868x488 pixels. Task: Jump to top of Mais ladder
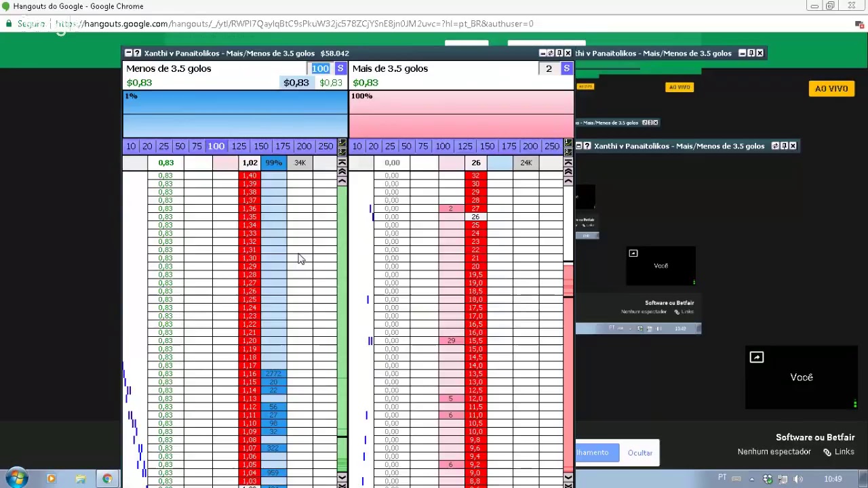point(568,163)
